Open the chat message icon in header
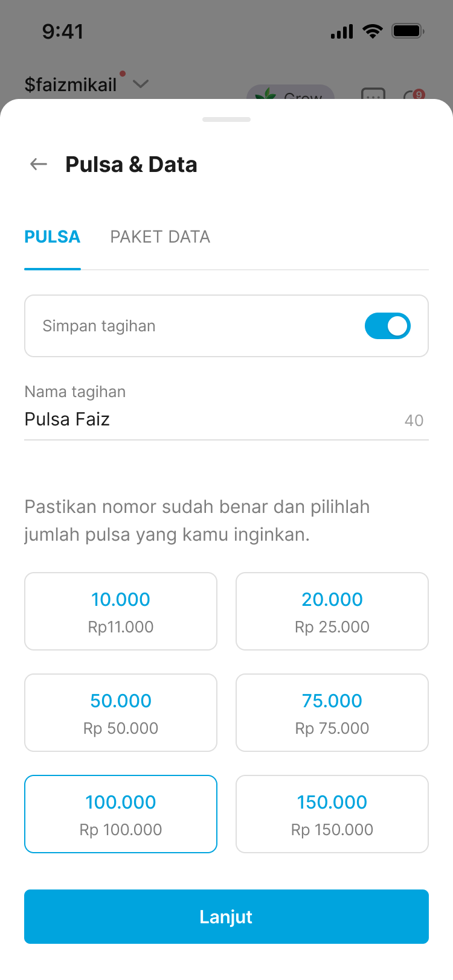 pos(373,95)
